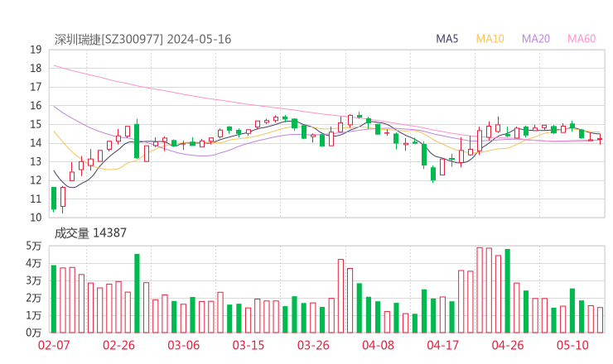Screen dimensions: 613x364
Task: Click the 19 price axis label
Action: (36, 50)
